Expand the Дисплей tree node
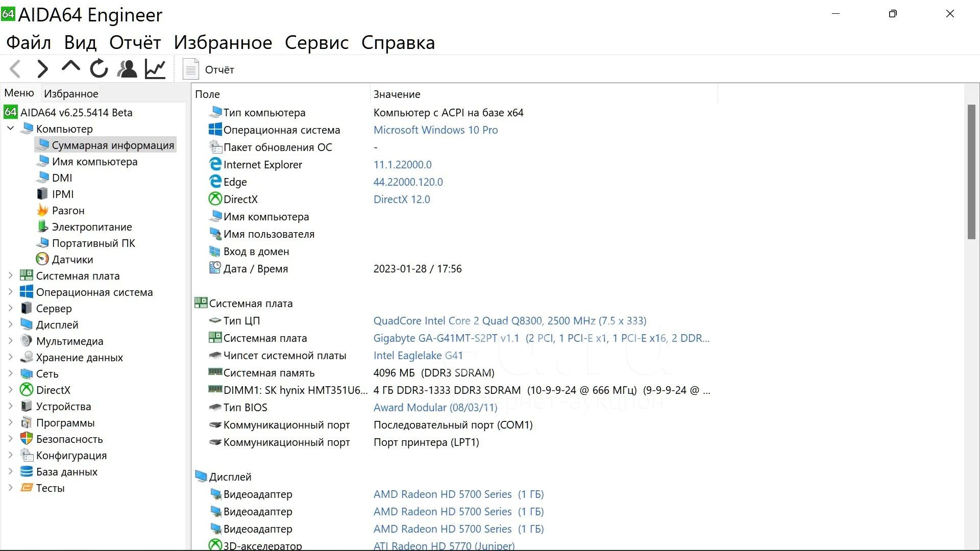This screenshot has height=551, width=980. (x=11, y=324)
